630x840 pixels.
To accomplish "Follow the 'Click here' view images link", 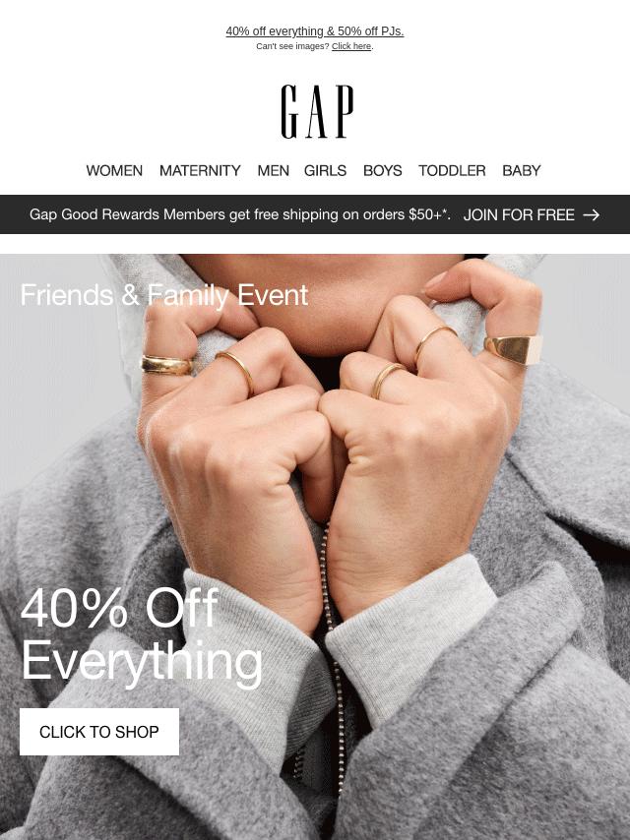I will pos(351,46).
